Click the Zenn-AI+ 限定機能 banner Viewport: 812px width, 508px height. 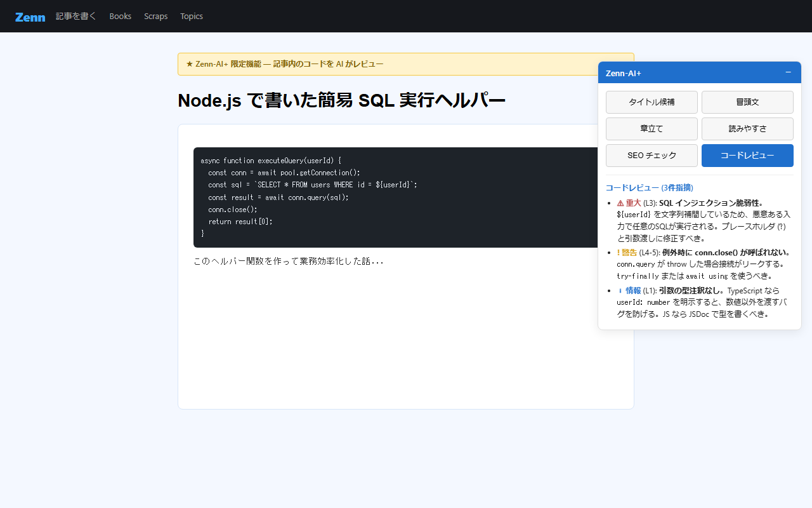(406, 64)
